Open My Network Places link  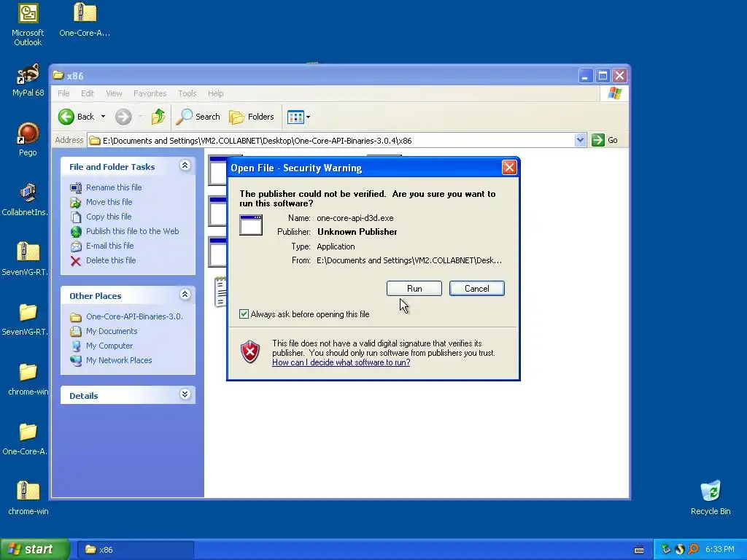(x=119, y=360)
